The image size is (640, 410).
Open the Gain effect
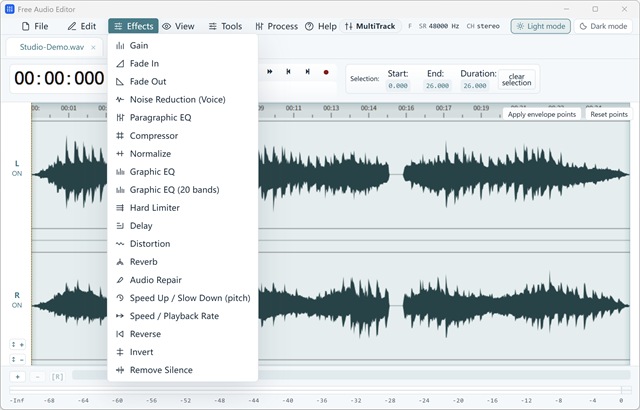click(x=182, y=46)
